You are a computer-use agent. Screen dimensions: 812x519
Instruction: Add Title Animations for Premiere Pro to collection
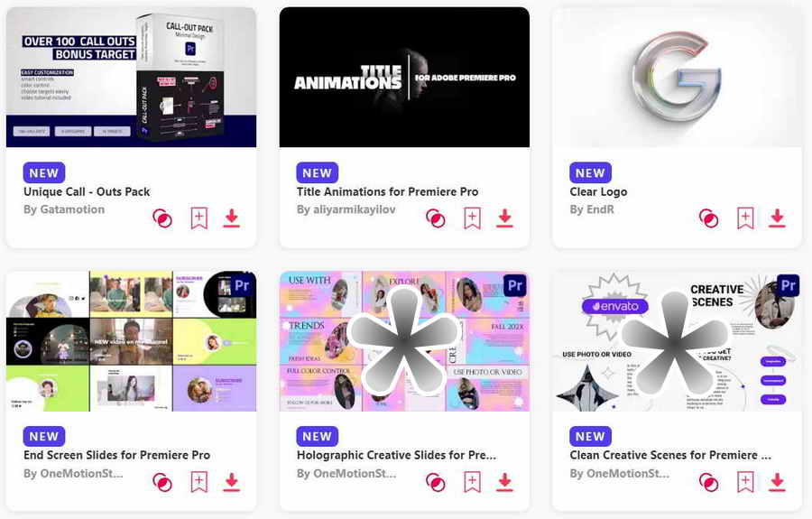point(472,218)
